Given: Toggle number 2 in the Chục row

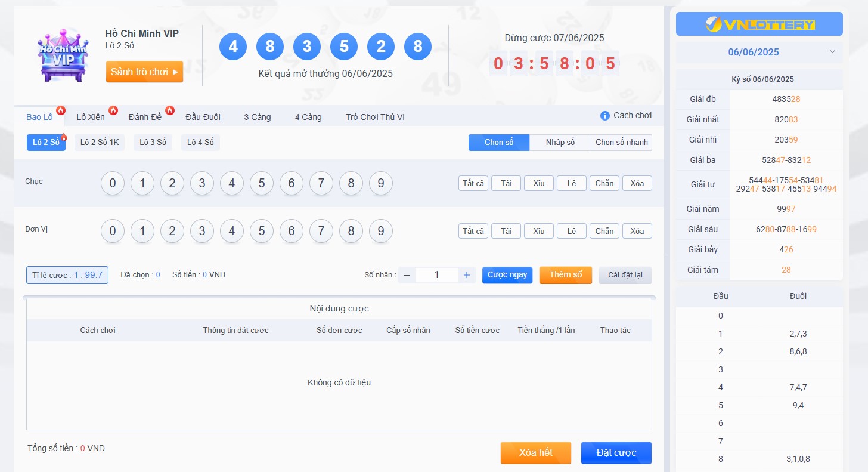Looking at the screenshot, I should [x=172, y=183].
